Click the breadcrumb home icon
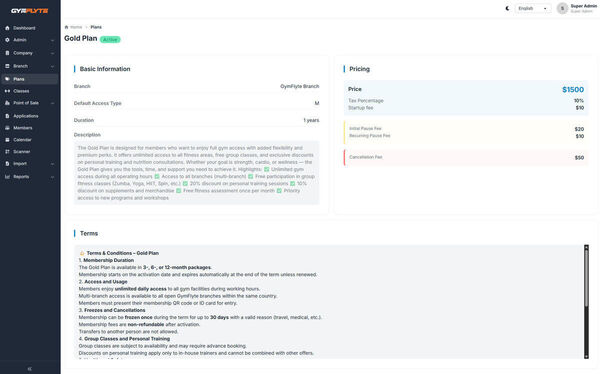The image size is (600, 374). pyautogui.click(x=67, y=27)
